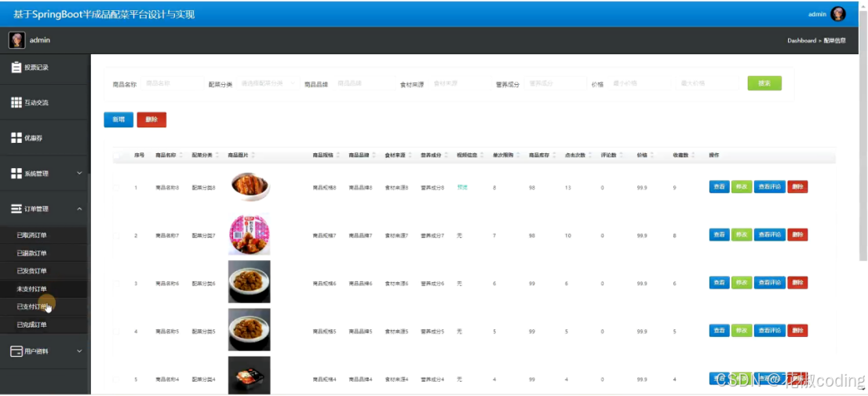Click the green 搜索 button
Screen dimensions: 868x396
coord(764,83)
